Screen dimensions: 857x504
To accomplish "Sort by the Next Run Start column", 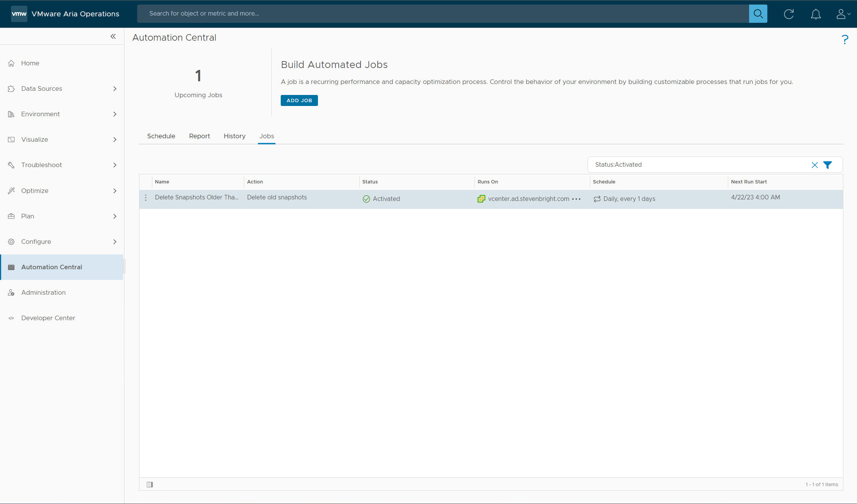I will click(x=749, y=182).
